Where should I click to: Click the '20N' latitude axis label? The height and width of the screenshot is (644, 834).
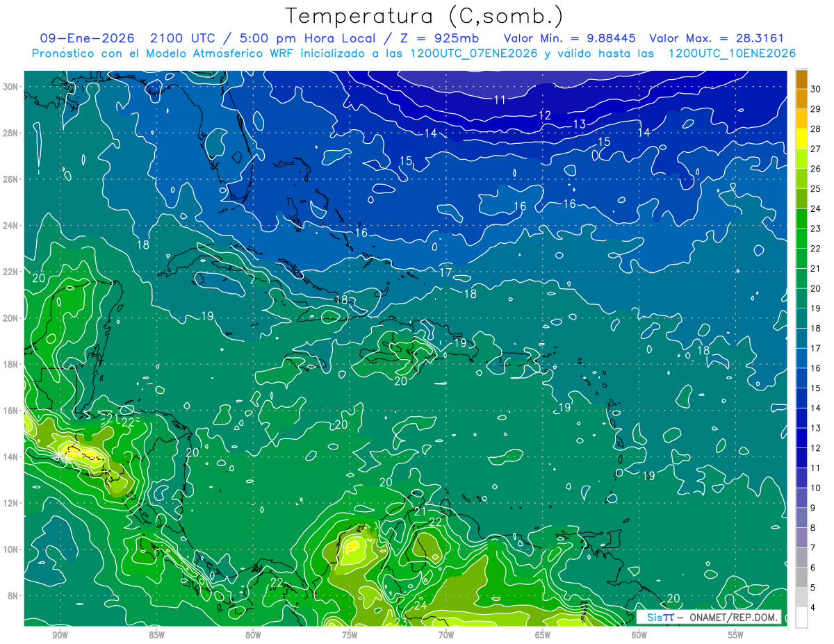pos(10,317)
